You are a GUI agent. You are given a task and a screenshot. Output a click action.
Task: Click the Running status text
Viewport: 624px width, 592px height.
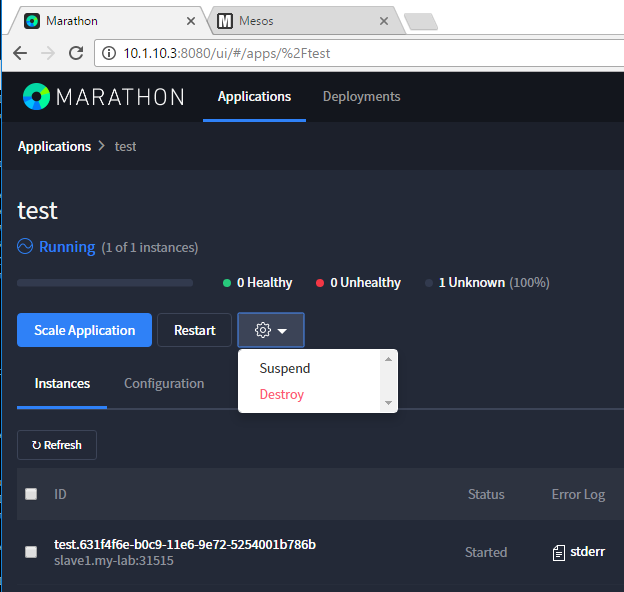click(x=67, y=247)
